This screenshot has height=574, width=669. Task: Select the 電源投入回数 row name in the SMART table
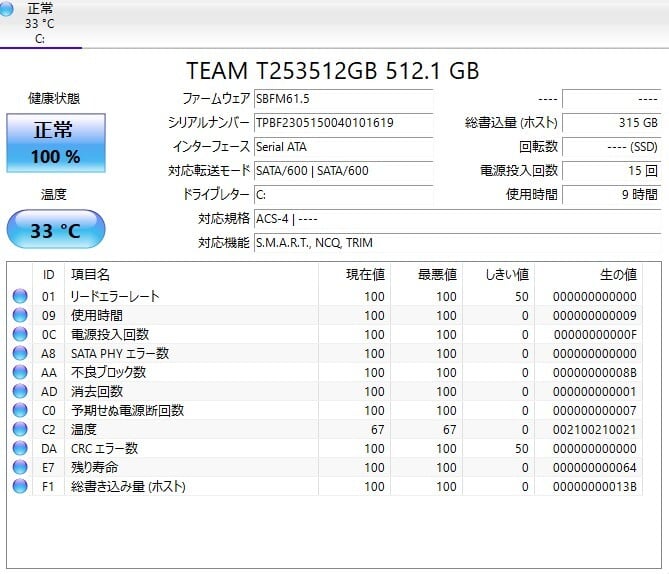click(x=110, y=334)
